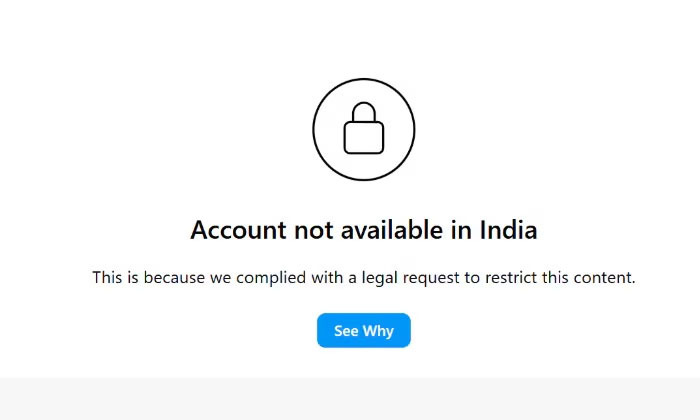Click the word Account in the heading
This screenshot has width=700, height=420.
point(238,230)
